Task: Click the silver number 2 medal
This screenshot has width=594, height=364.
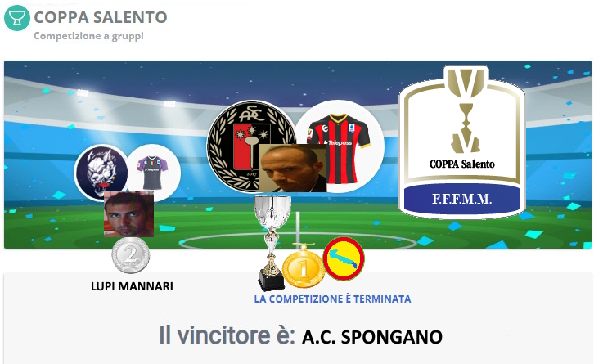Action: coord(131,255)
